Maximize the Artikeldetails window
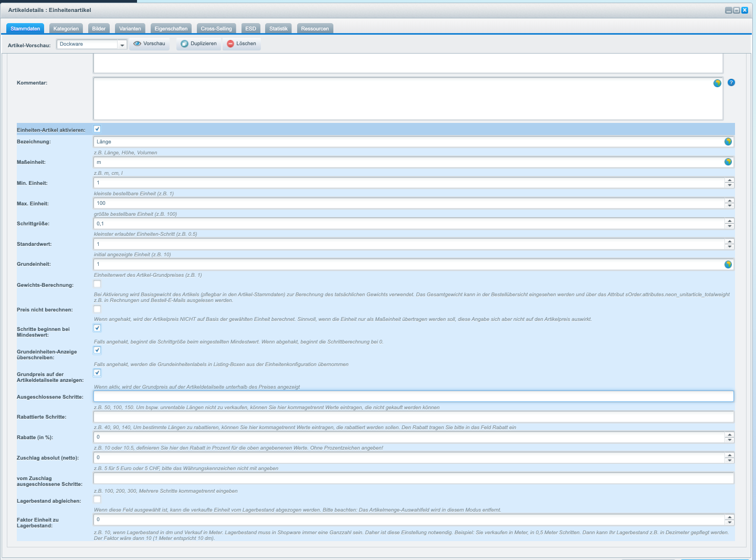The width and height of the screenshot is (756, 560). (x=737, y=11)
